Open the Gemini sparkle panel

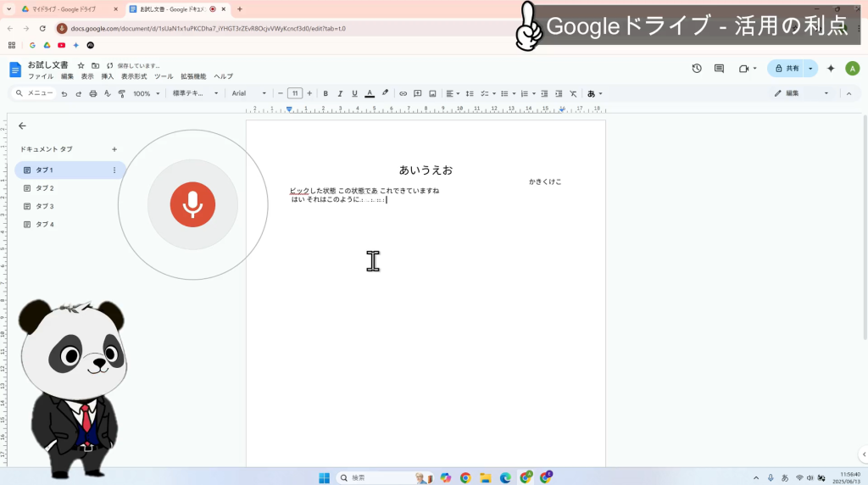tap(831, 68)
